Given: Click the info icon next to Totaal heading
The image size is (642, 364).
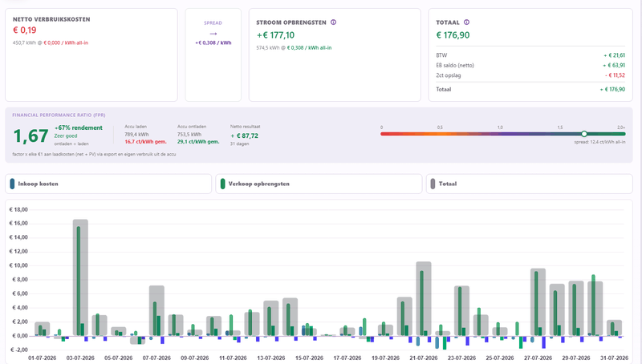Looking at the screenshot, I should click(466, 22).
